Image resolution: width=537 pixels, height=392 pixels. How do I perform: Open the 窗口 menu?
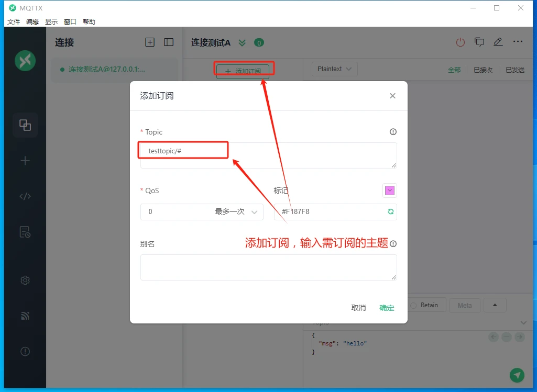70,21
